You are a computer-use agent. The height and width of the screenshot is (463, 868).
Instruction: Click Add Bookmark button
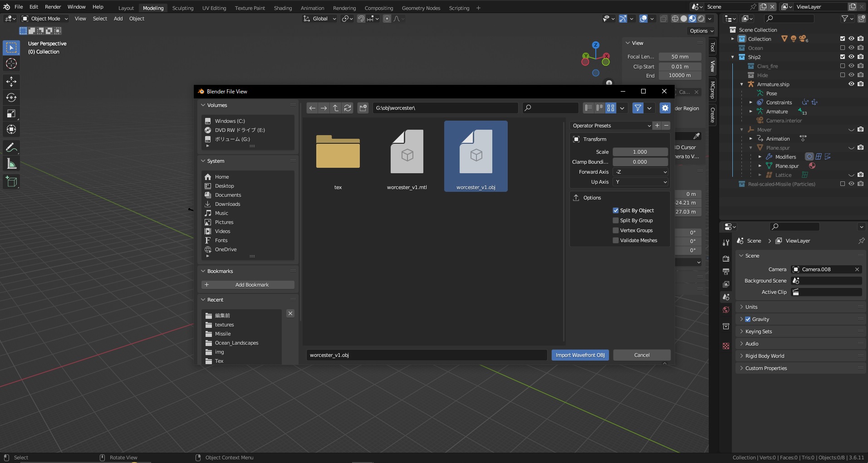coord(248,285)
